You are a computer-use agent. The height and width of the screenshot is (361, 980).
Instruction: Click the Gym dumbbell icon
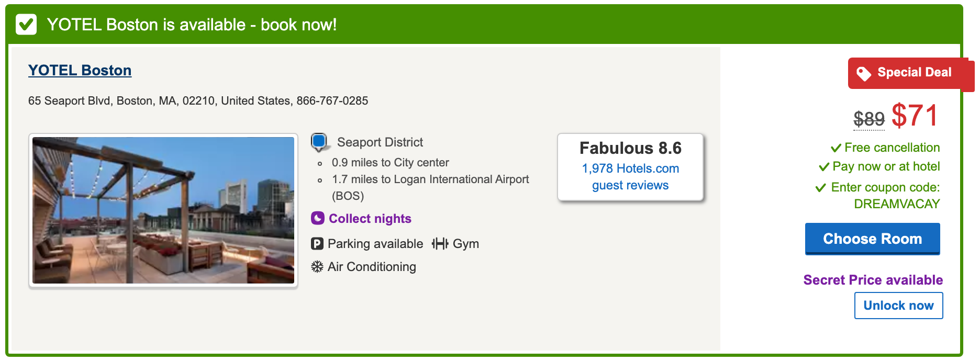click(x=440, y=244)
